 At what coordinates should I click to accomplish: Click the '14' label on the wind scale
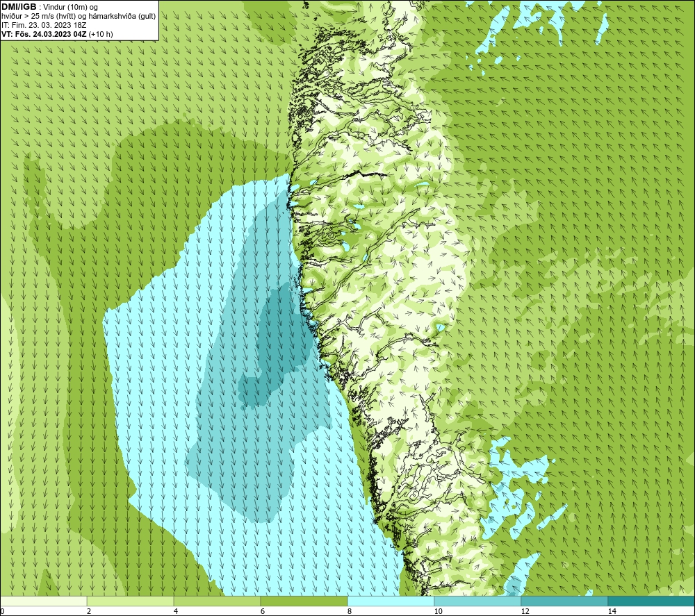pos(612,612)
